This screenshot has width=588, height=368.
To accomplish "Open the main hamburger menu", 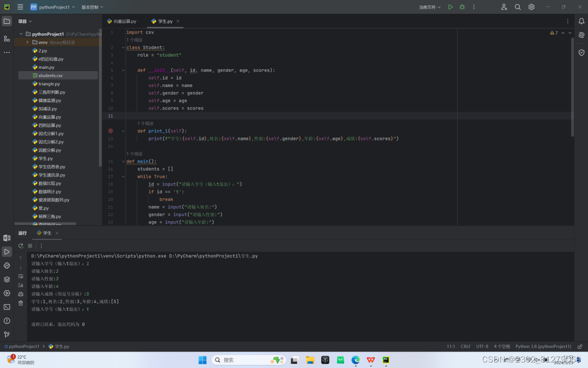I will [20, 7].
